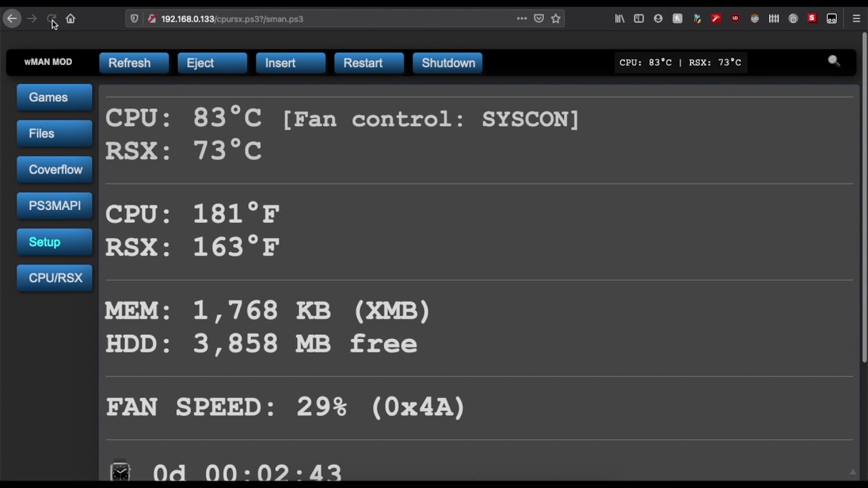This screenshot has width=868, height=488.
Task: Click the search magnifier in wMAN header
Action: 834,62
